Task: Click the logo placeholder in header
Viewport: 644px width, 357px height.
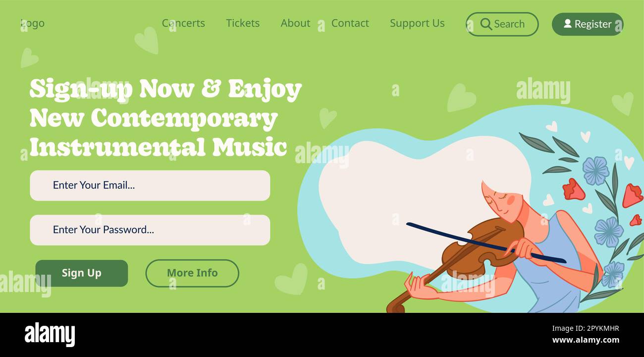Action: [33, 23]
